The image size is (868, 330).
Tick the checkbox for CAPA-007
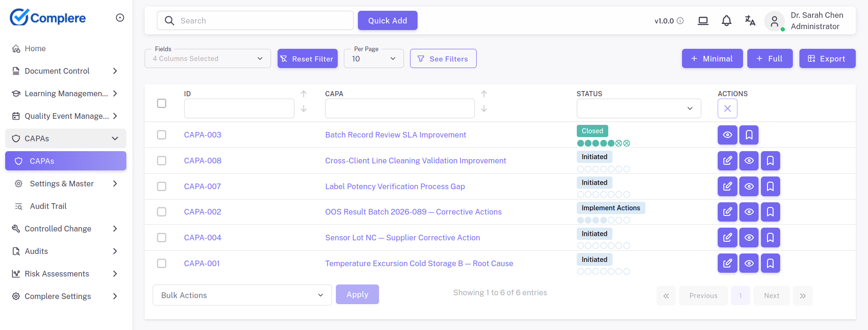point(162,186)
